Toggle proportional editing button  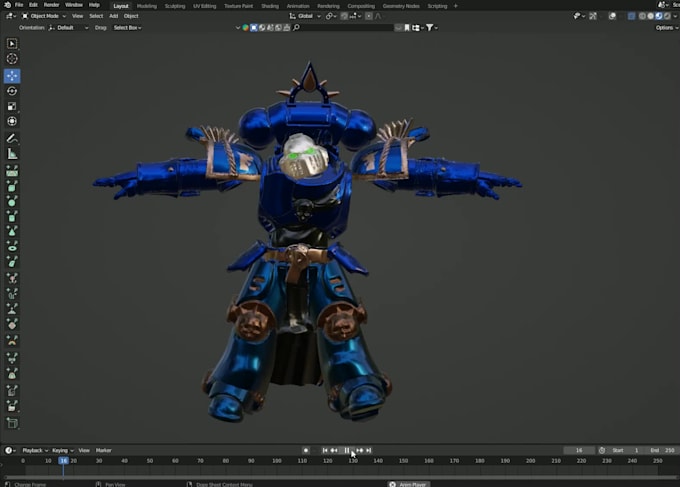point(369,16)
